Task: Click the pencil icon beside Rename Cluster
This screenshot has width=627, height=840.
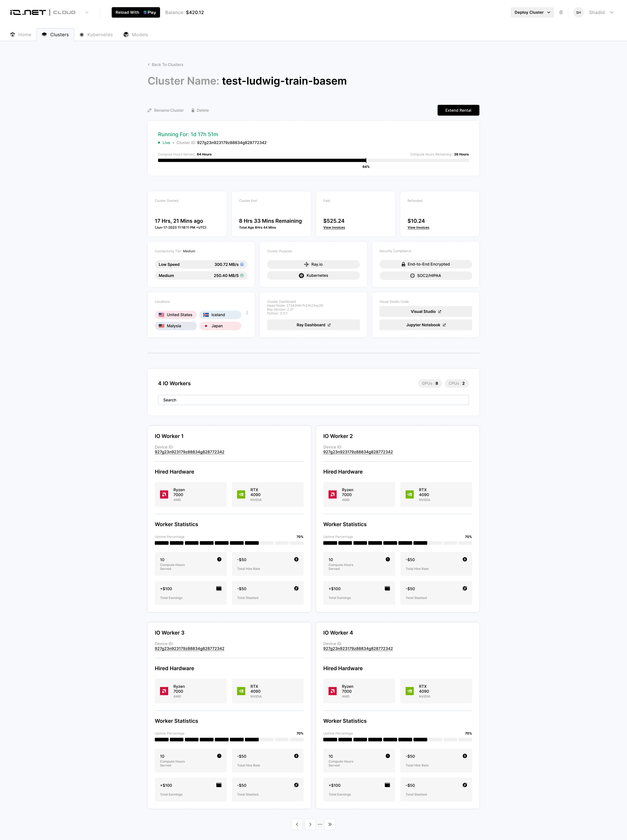Action: coord(150,110)
